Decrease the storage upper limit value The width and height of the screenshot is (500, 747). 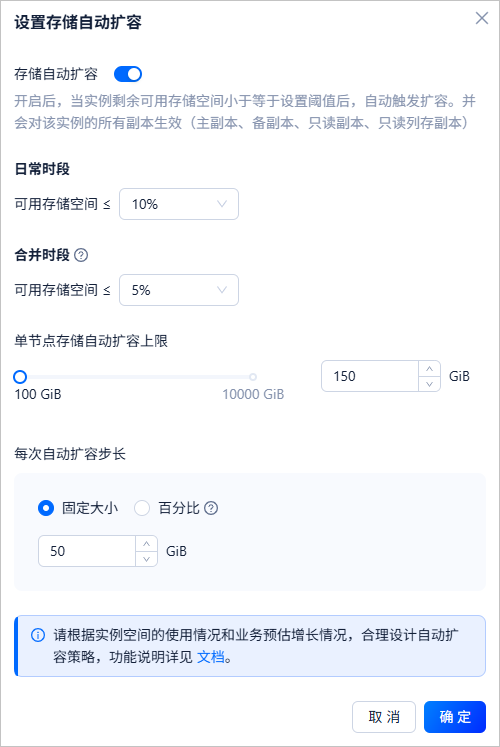430,384
